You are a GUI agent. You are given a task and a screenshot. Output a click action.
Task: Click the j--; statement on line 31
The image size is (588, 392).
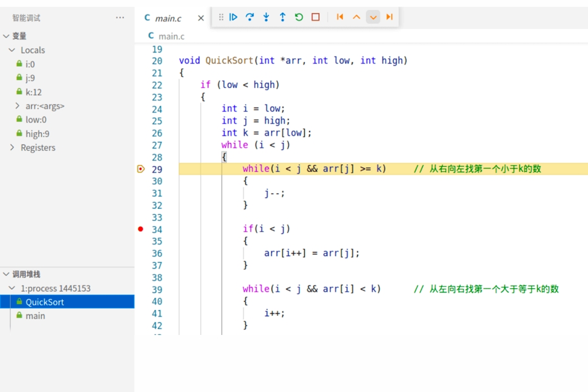click(x=275, y=193)
